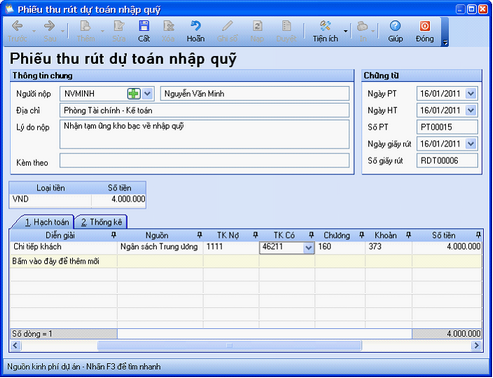
Task: Open the Ngày giấy rút date picker
Action: (471, 144)
